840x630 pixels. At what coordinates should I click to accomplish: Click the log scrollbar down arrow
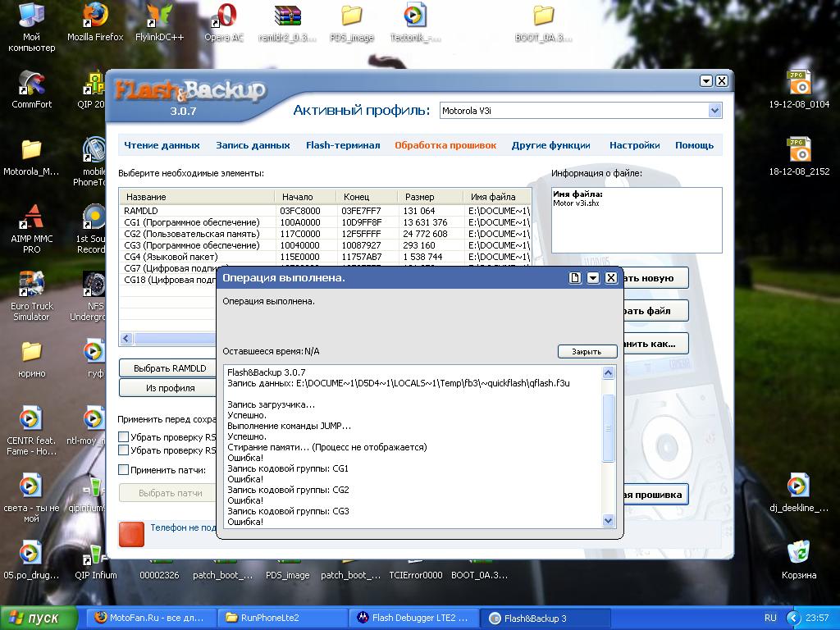[x=608, y=519]
